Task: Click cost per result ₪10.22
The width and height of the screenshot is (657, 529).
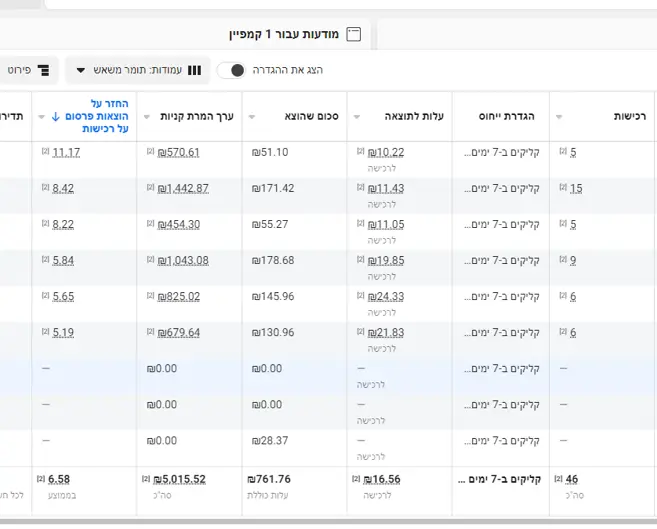Action: coord(386,152)
